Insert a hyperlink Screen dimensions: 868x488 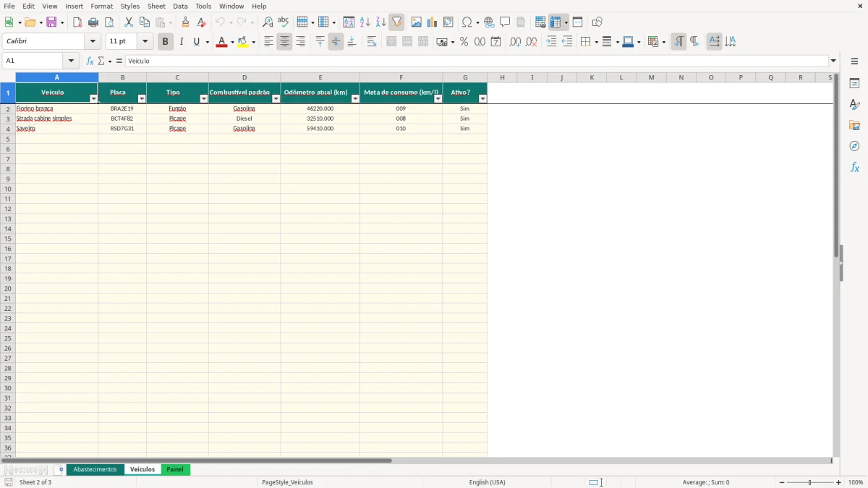(489, 22)
